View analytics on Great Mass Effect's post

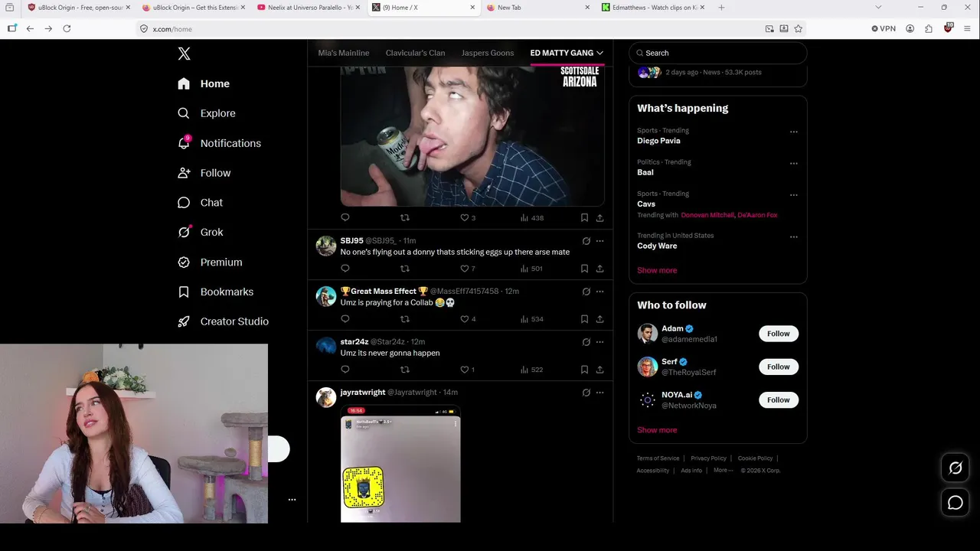pos(531,319)
